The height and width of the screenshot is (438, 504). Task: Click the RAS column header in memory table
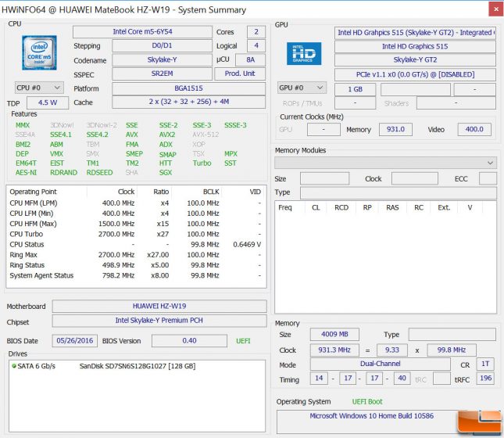click(x=392, y=207)
